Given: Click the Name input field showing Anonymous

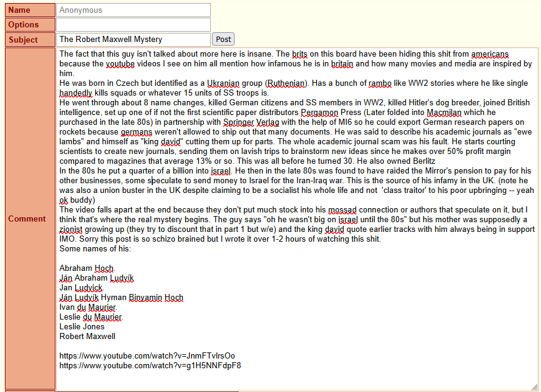Looking at the screenshot, I should 133,10.
